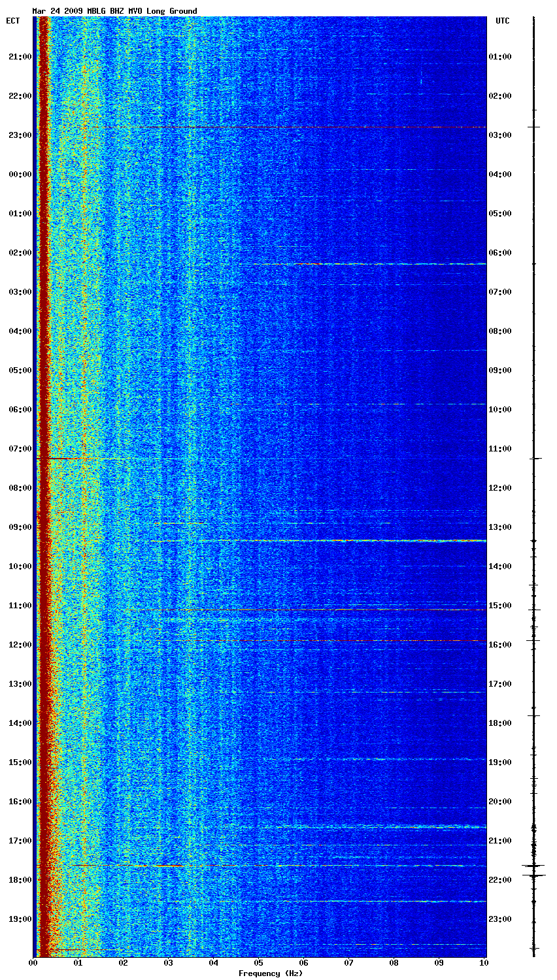Select the 23:00 label on the ECT axis

(20, 135)
